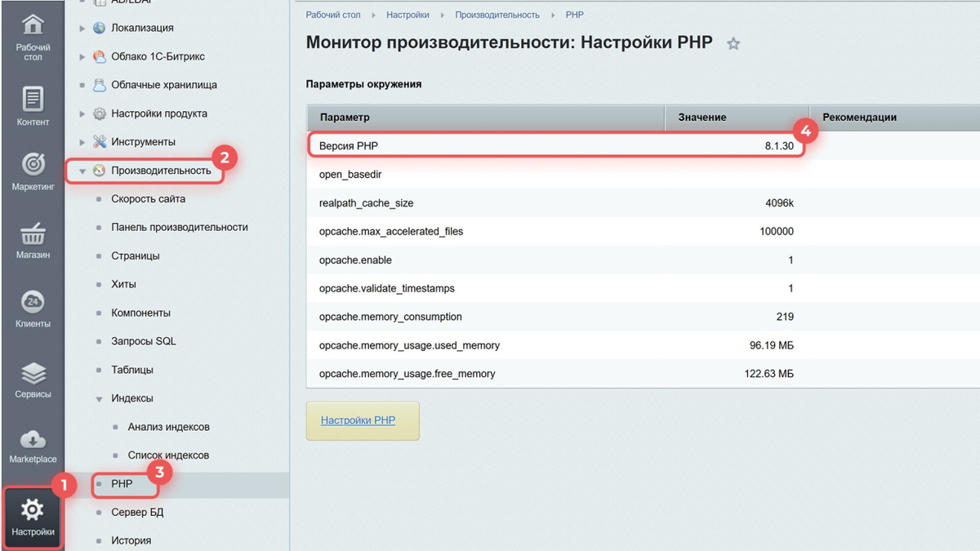Go to Производительность in breadcrumb
The image size is (980, 551).
pos(497,15)
